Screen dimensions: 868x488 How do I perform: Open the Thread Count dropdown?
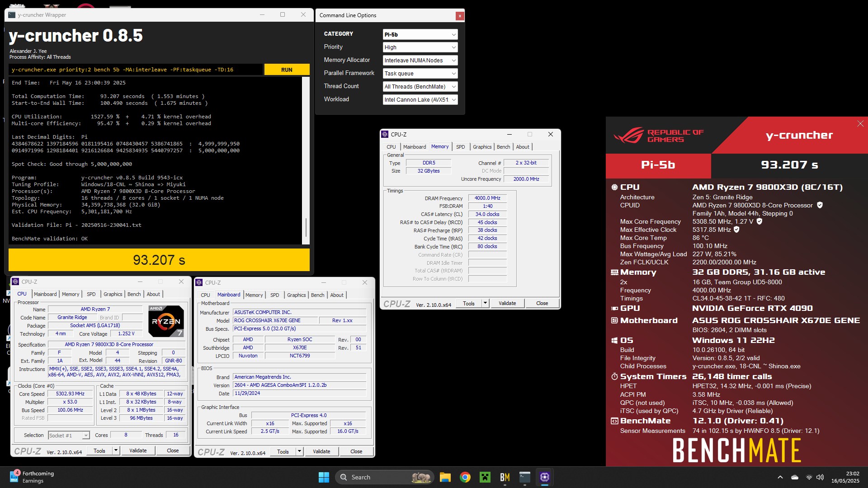point(420,87)
